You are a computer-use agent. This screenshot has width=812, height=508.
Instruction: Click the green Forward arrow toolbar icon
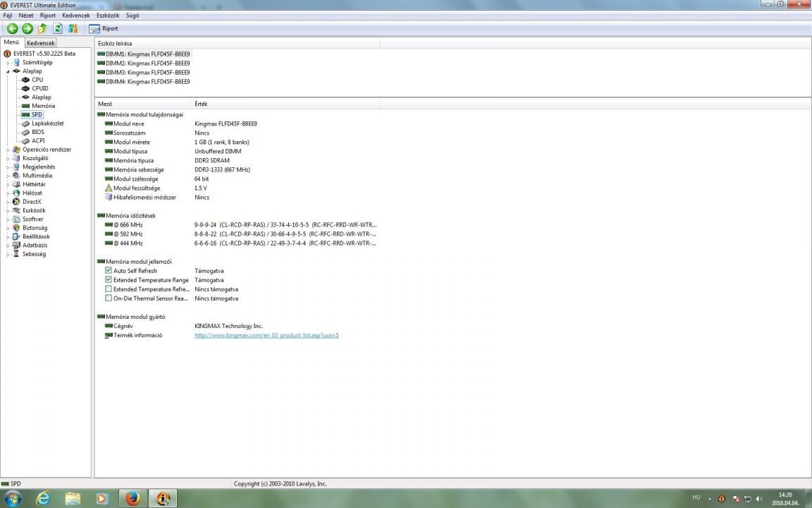pos(27,28)
